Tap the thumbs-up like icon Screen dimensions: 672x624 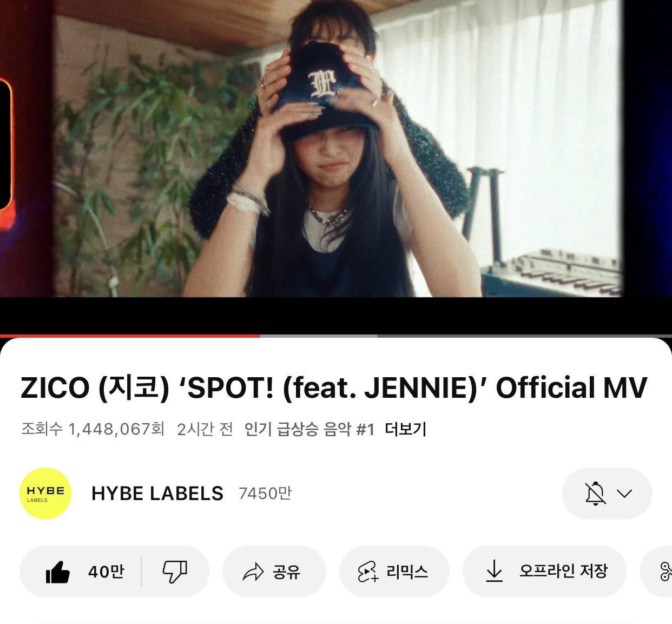click(58, 572)
